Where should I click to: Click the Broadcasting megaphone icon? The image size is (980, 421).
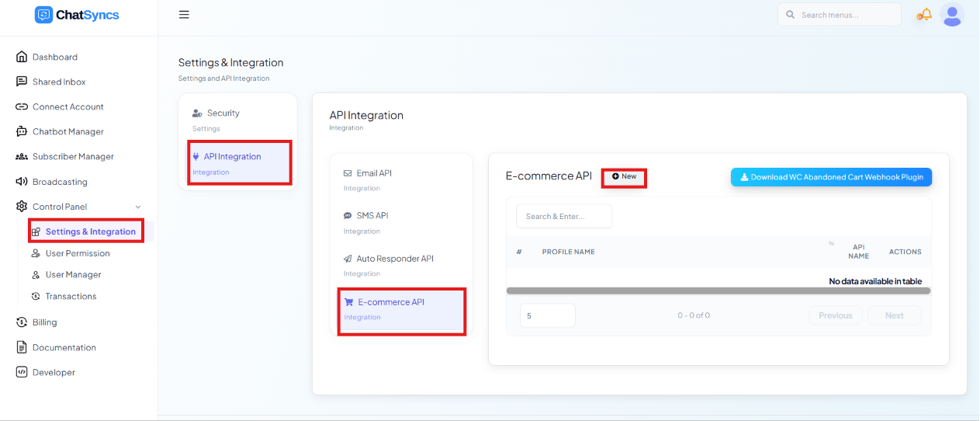[22, 182]
